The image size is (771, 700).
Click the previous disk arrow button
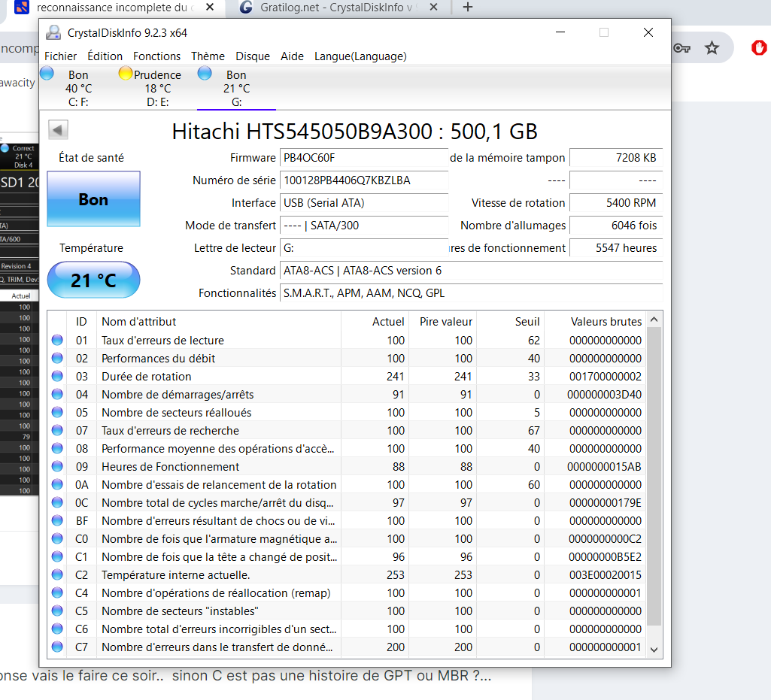click(58, 130)
